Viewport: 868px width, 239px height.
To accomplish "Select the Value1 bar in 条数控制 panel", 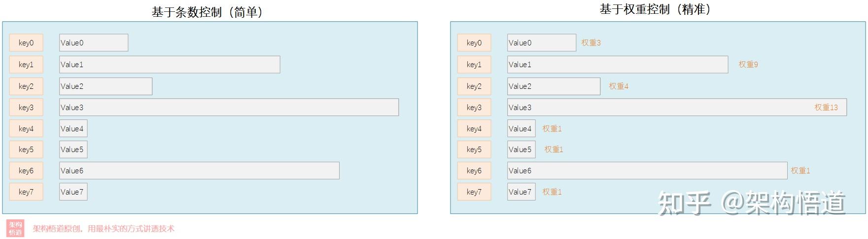I will 170,65.
